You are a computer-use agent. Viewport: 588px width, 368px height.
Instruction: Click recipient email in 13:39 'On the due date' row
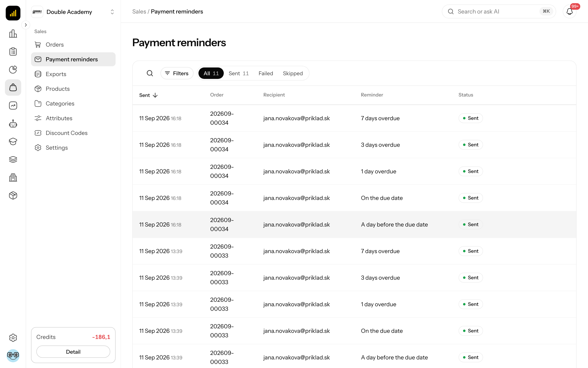coord(296,331)
